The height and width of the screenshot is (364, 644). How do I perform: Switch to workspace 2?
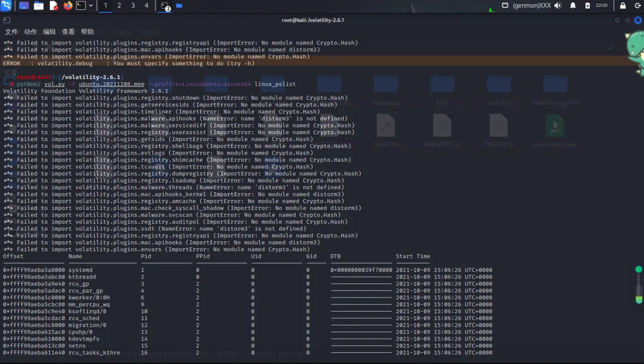(x=119, y=6)
